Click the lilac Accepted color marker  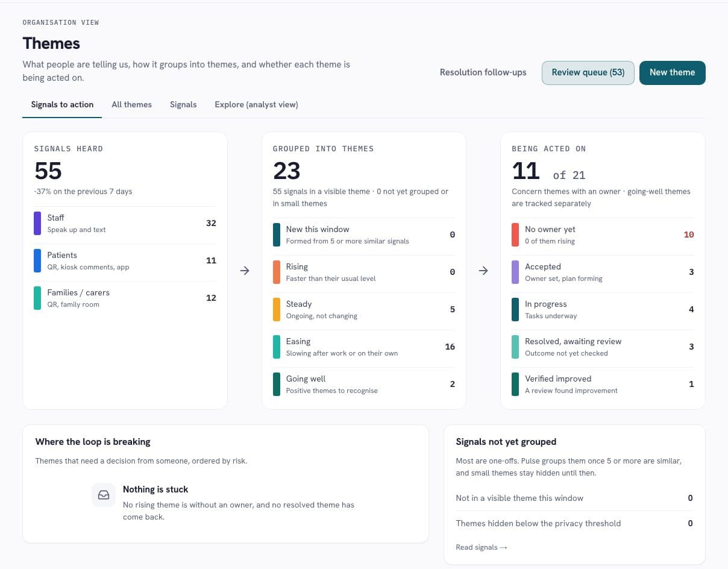coord(515,272)
